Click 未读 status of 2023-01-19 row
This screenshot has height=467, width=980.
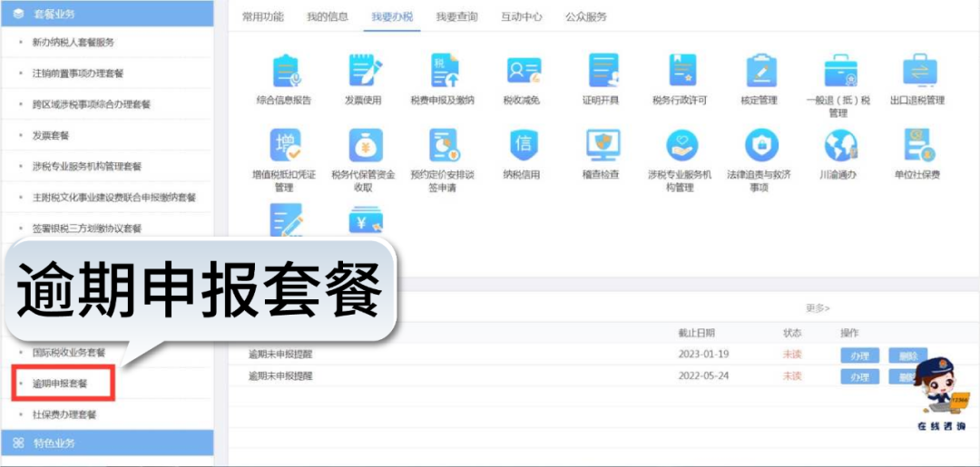[792, 355]
